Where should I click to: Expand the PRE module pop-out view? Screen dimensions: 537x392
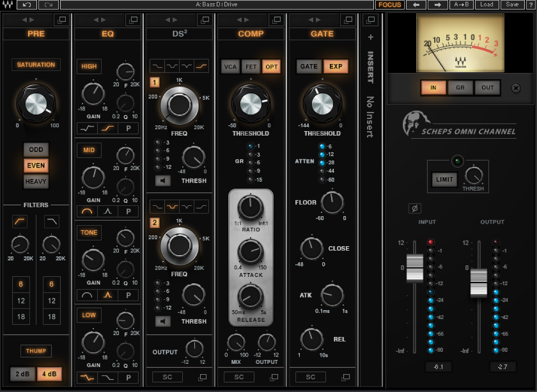click(61, 20)
